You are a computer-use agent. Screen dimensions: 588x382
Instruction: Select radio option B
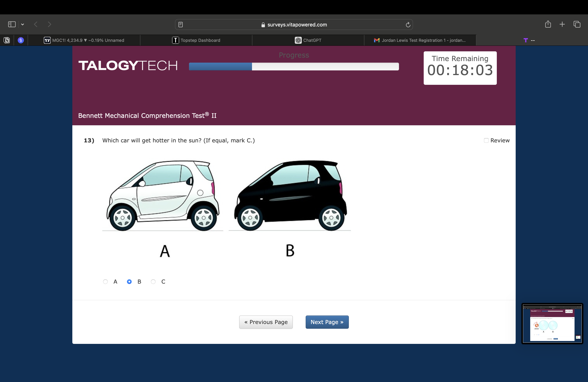coord(129,282)
